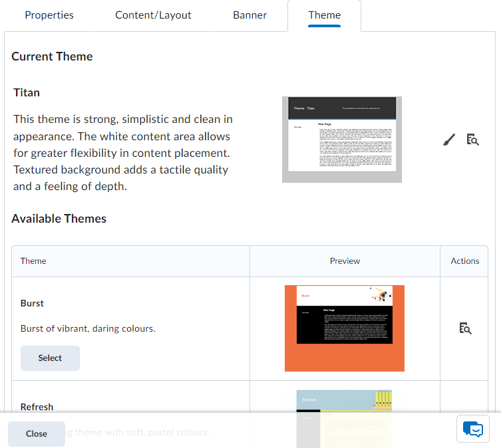Screen dimensions: 501x448
Task: Go to the Banner tab
Action: point(250,15)
